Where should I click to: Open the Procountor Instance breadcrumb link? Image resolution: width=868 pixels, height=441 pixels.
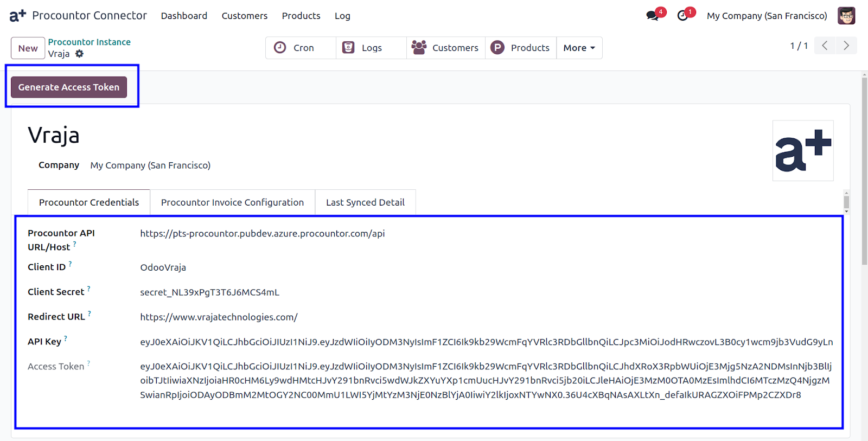pyautogui.click(x=90, y=42)
